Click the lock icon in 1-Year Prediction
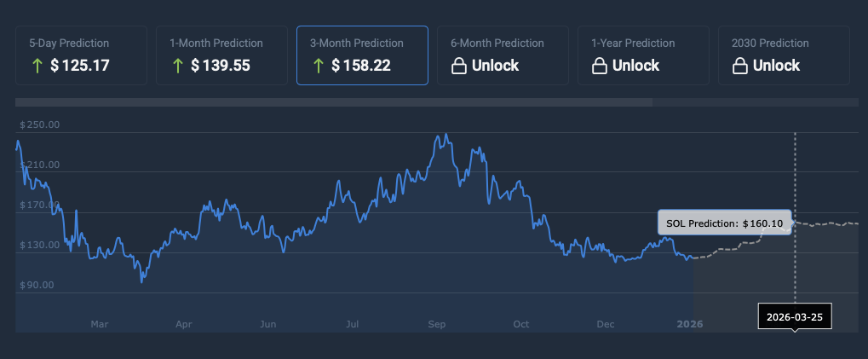Viewport: 868px width, 359px height. point(599,66)
